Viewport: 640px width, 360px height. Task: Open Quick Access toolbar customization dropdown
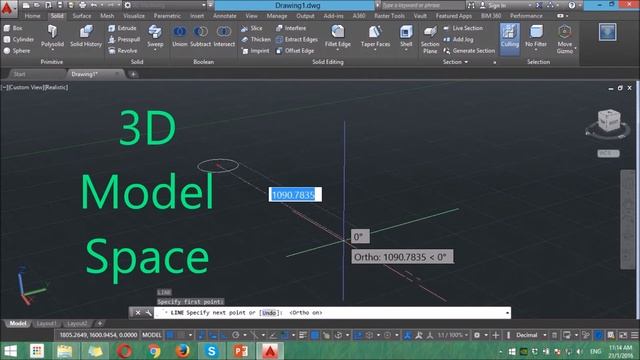click(x=210, y=5)
